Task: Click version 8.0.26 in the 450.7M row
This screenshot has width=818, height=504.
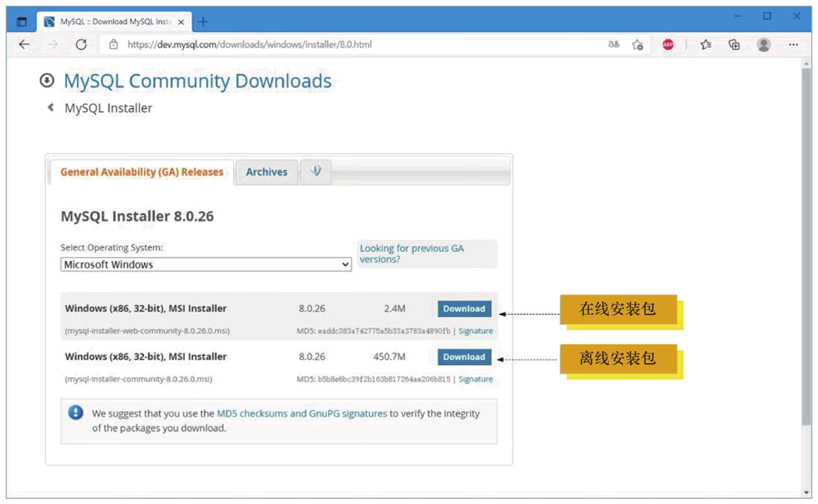Action: [312, 357]
